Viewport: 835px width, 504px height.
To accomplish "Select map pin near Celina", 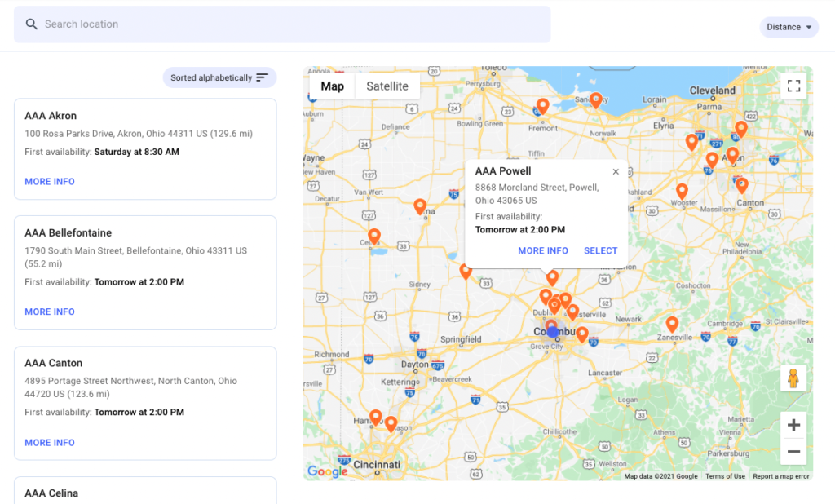I will click(374, 236).
